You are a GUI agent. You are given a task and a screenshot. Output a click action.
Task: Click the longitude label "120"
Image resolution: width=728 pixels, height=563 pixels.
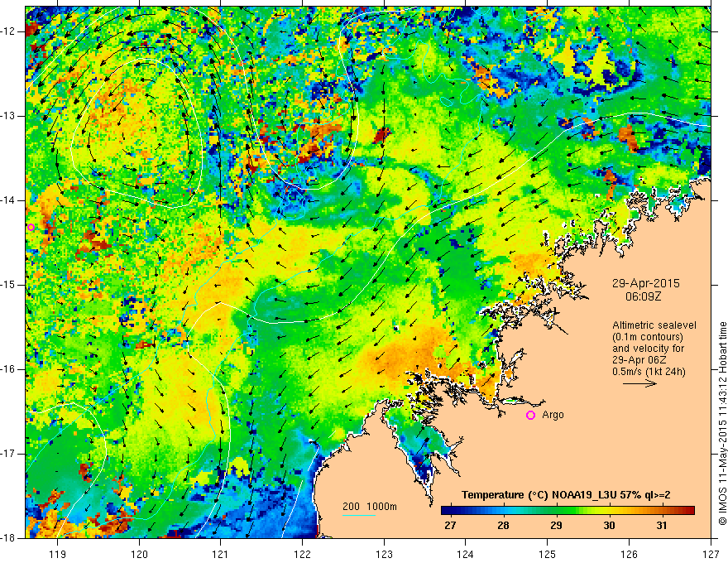[139, 554]
